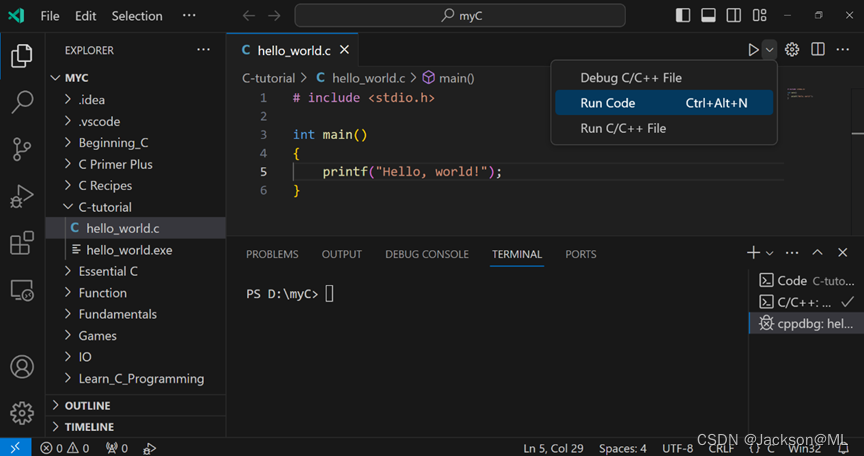Viewport: 864px width, 456px height.
Task: Open terminal launch profile dropdown arrow
Action: click(x=770, y=253)
